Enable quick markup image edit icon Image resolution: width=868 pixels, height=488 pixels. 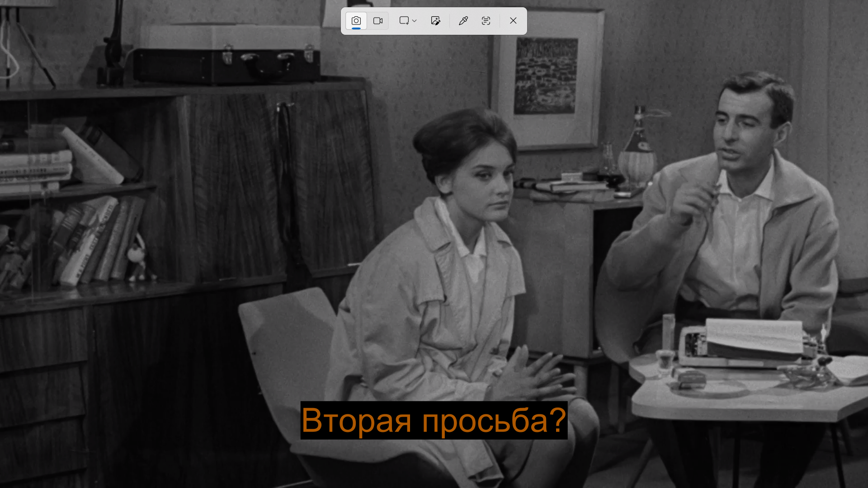[x=435, y=21]
